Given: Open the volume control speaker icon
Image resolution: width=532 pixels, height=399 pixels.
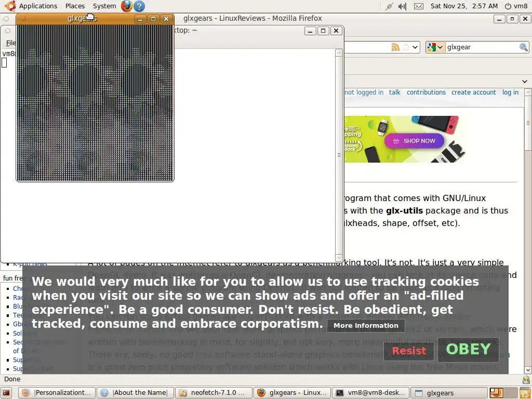Looking at the screenshot, I should [403, 6].
